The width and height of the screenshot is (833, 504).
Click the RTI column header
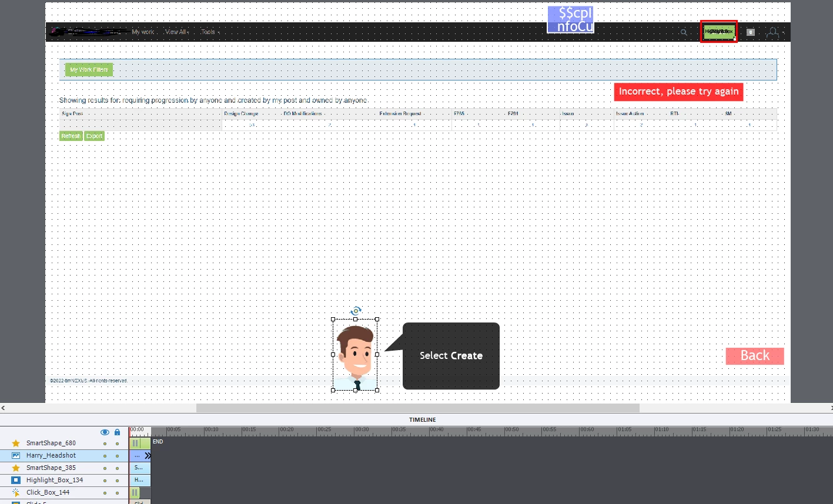click(674, 113)
